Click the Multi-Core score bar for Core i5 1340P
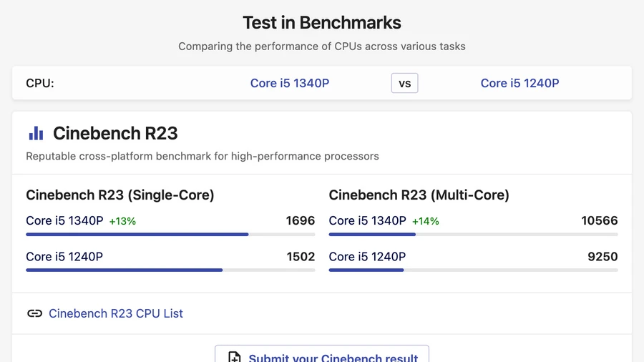644x362 pixels. pos(473,235)
